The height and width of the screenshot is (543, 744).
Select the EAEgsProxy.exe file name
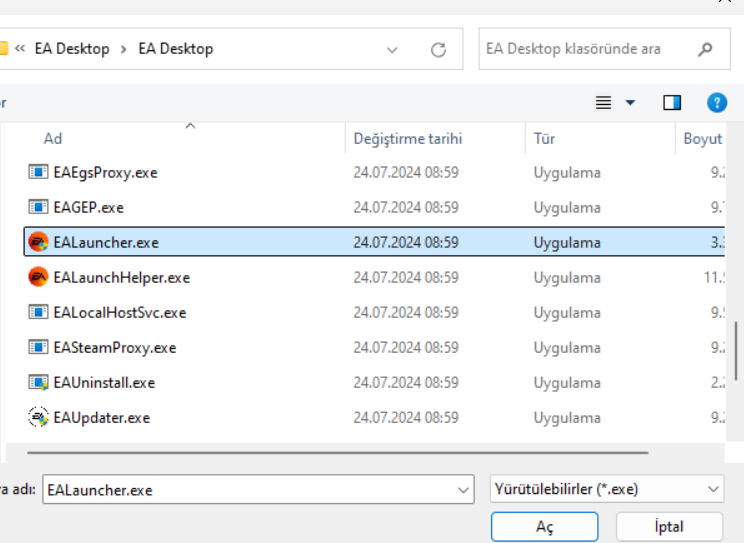click(x=105, y=173)
